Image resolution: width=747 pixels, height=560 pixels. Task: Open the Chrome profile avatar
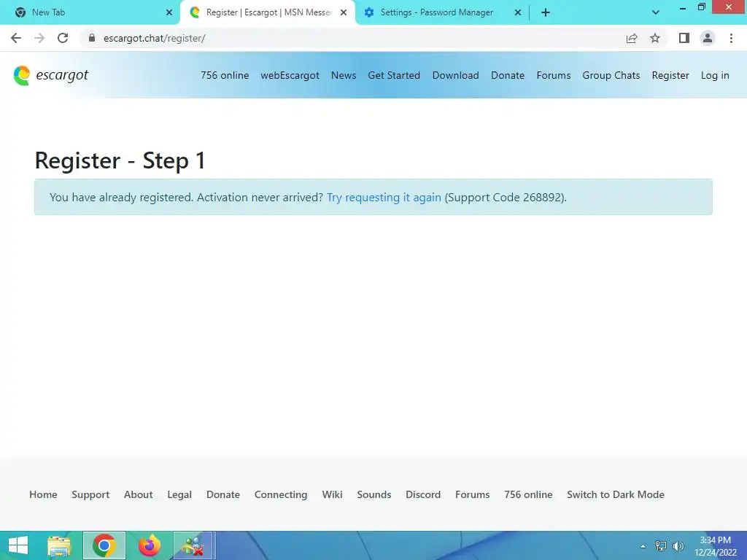708,38
